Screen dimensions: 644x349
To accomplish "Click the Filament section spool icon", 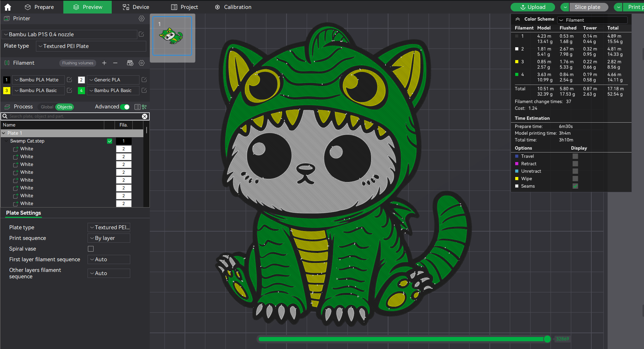I will [x=7, y=63].
